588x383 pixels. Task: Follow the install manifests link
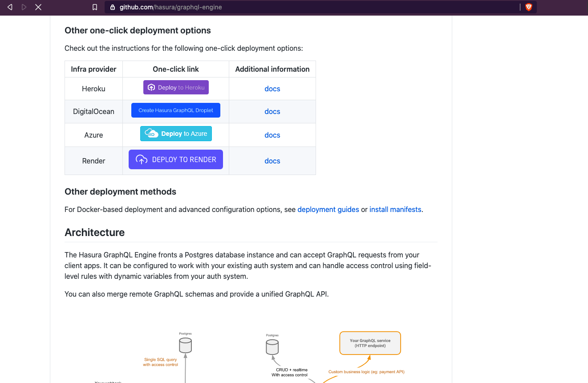pos(395,209)
